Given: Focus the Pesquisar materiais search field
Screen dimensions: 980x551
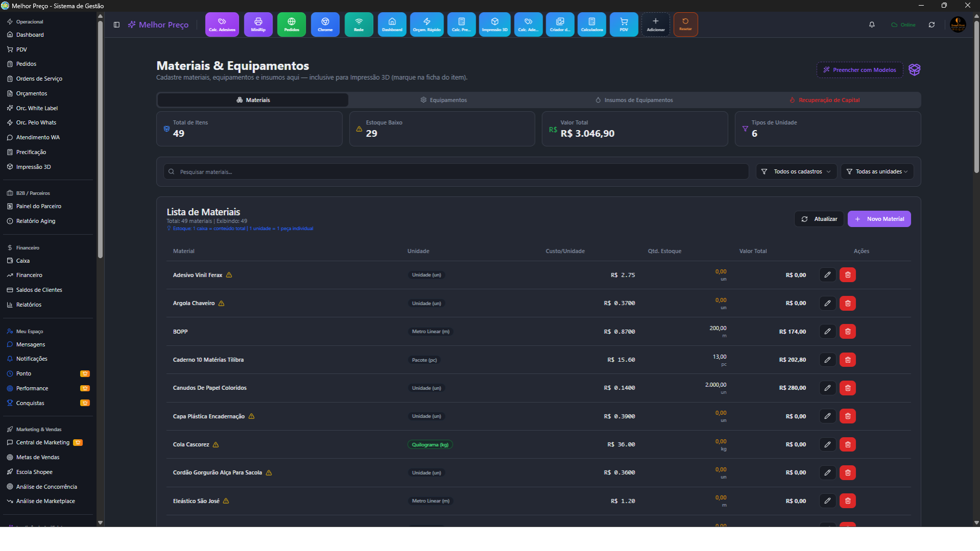Looking at the screenshot, I should tap(456, 171).
